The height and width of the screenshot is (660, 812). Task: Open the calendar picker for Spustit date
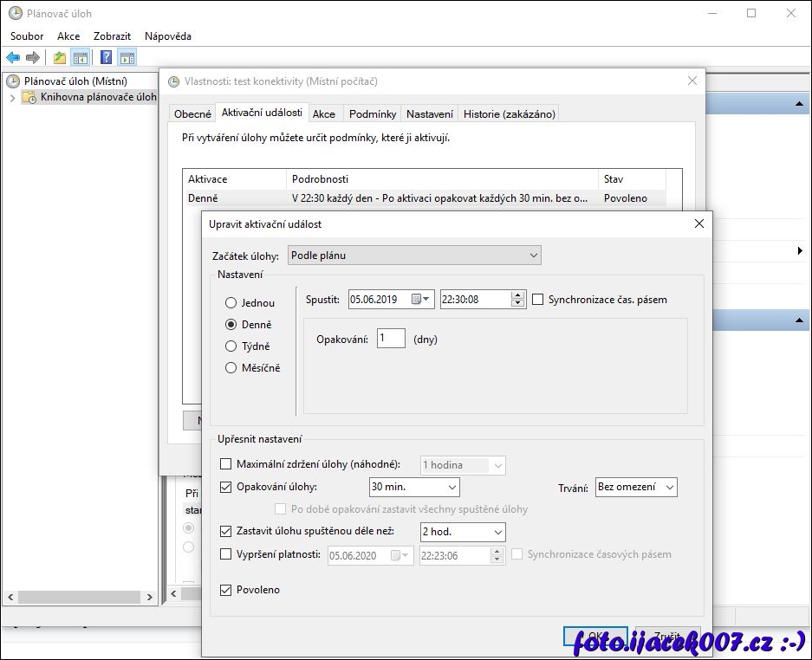tap(421, 300)
